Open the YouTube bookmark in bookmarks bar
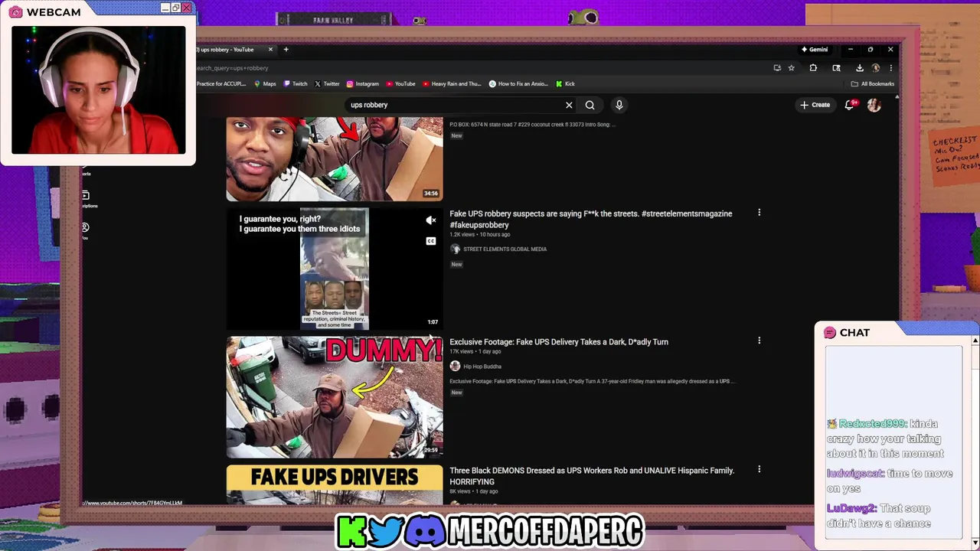The image size is (980, 551). coord(400,84)
